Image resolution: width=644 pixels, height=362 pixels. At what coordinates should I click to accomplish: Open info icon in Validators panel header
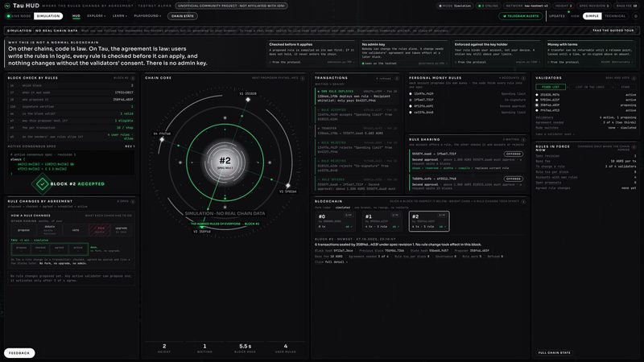(x=634, y=77)
